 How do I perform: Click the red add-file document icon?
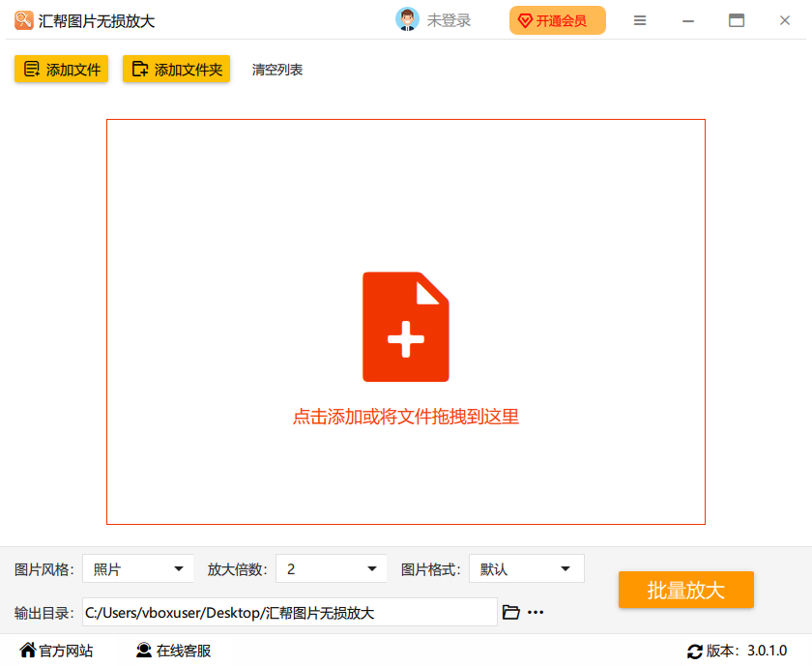pos(405,327)
